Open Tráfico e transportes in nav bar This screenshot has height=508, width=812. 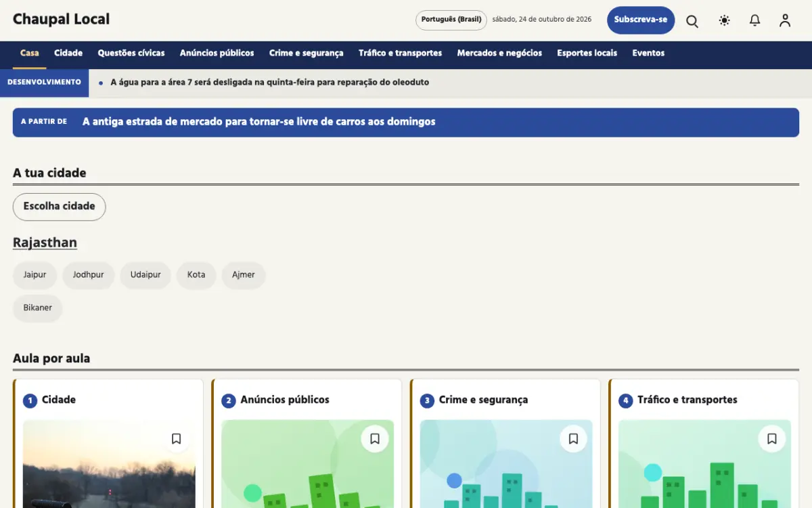(401, 54)
